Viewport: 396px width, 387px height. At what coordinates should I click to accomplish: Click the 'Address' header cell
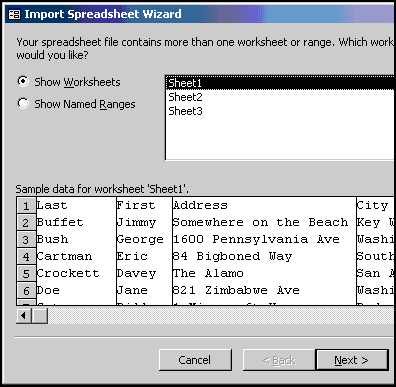264,205
